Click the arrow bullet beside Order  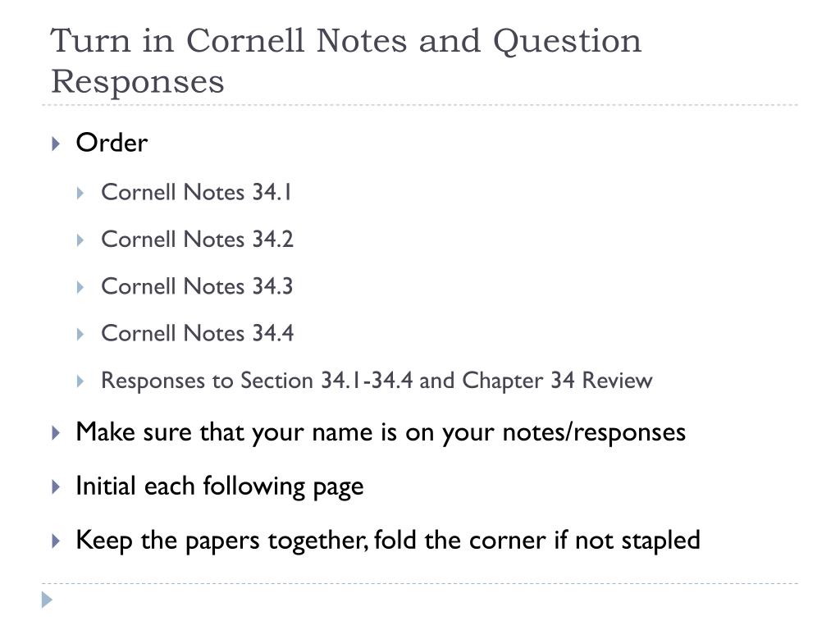tap(56, 143)
